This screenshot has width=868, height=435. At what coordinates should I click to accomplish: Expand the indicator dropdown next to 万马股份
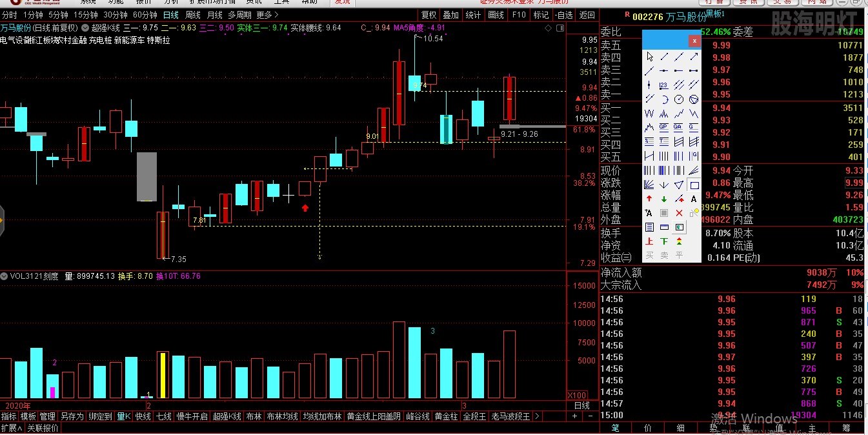86,28
